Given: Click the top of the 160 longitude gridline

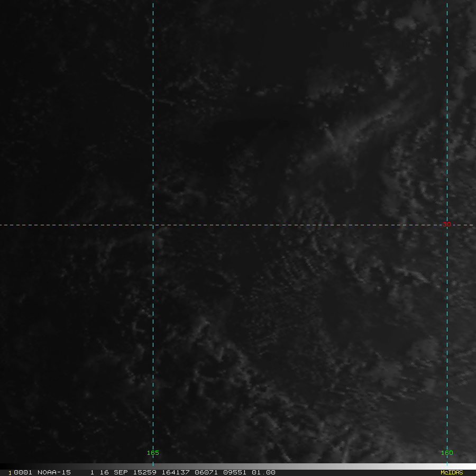Looking at the screenshot, I should (447, 2).
